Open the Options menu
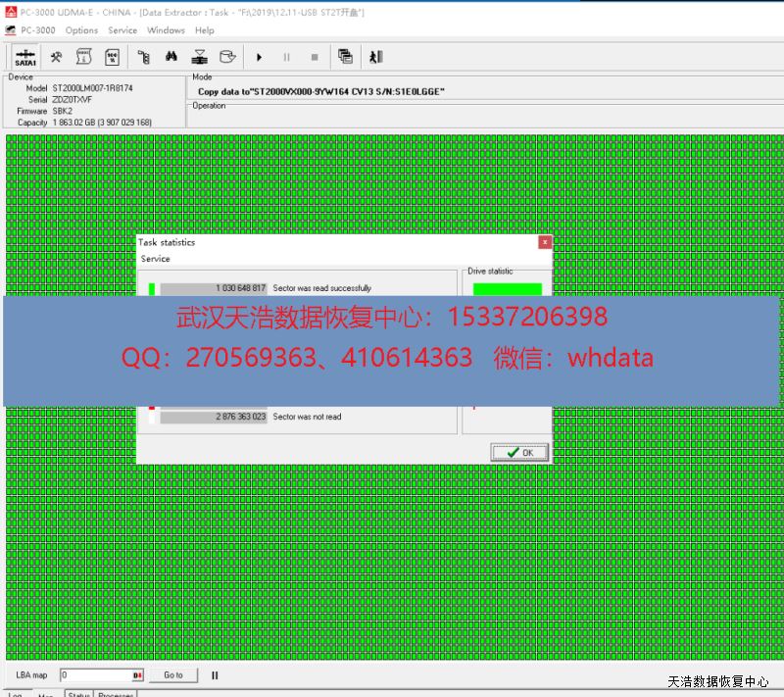This screenshot has width=784, height=697. pos(81,30)
